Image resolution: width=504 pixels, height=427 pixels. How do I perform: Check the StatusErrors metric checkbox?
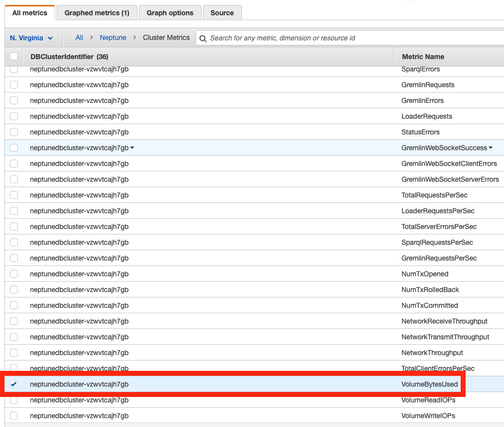tap(14, 132)
